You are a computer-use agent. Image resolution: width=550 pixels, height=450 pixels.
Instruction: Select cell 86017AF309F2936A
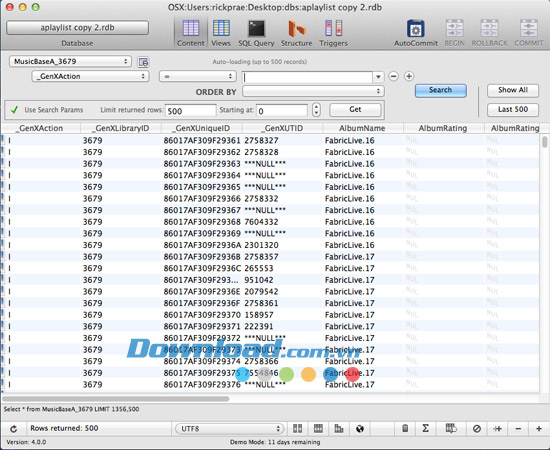[x=202, y=245]
